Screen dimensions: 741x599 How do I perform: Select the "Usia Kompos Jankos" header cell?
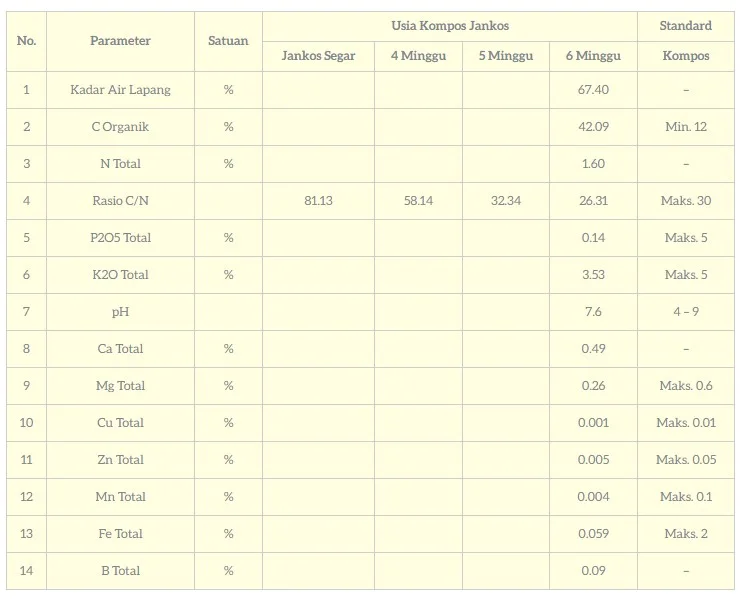[449, 26]
